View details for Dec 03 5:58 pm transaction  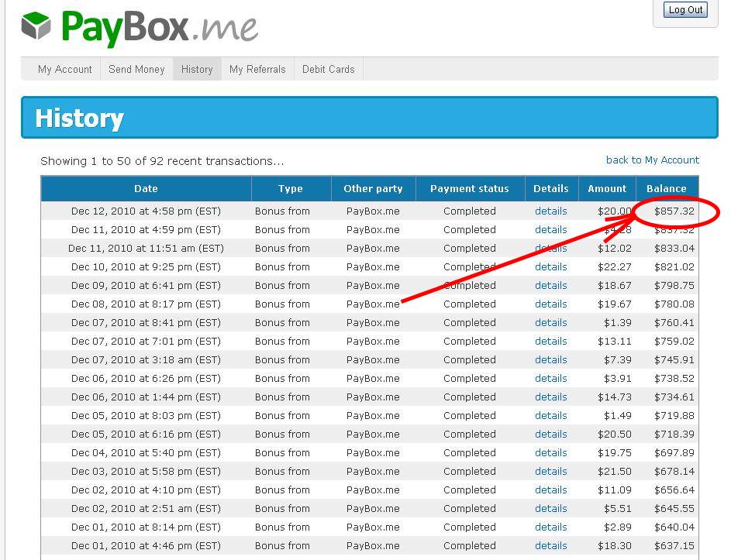pyautogui.click(x=550, y=471)
